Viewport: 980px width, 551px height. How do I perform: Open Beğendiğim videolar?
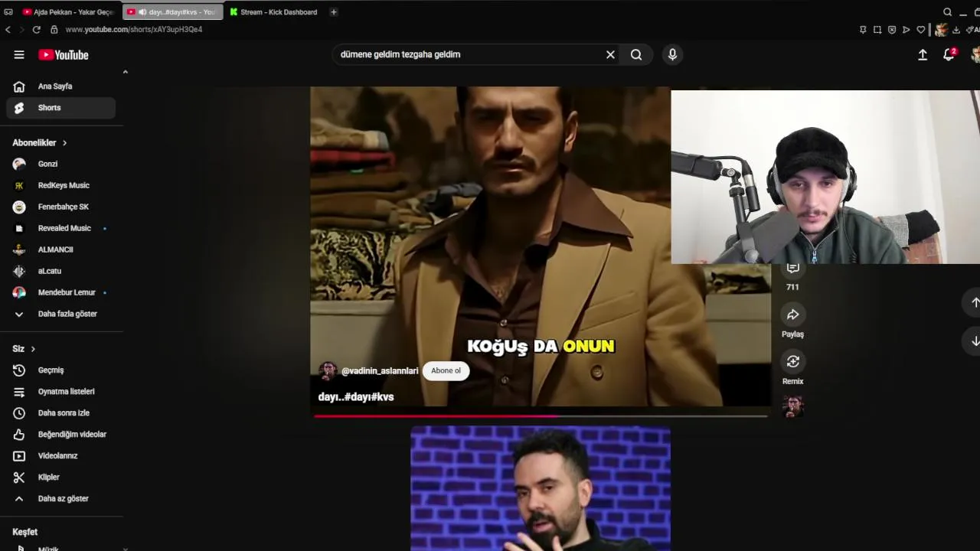click(61, 435)
